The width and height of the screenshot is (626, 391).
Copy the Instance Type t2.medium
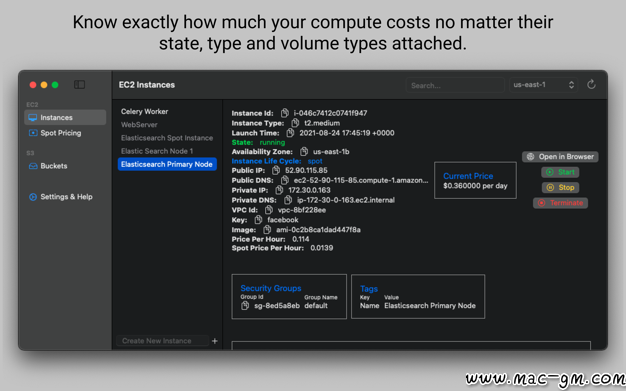point(295,123)
